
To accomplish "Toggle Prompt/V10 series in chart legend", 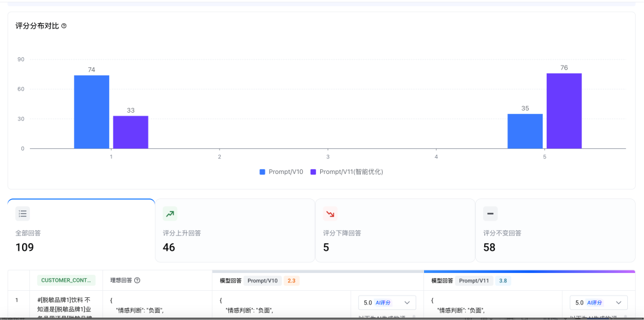I will tap(281, 172).
